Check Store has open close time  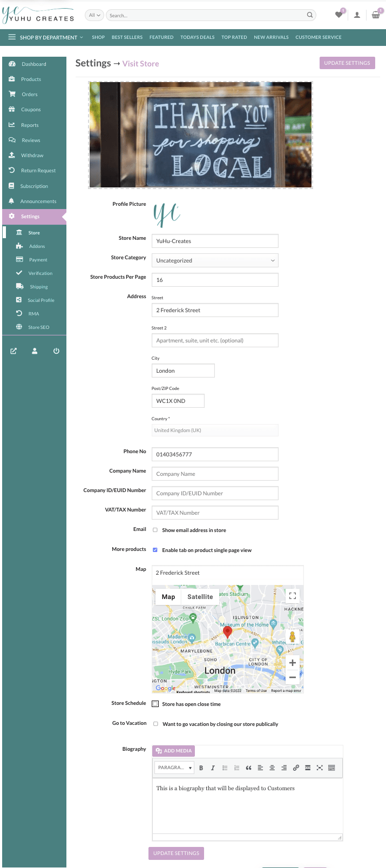tap(155, 704)
